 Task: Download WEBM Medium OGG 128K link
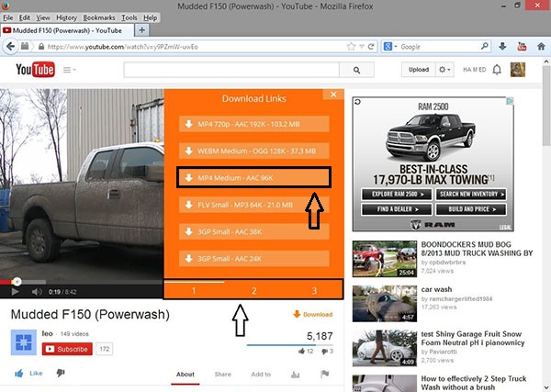(x=254, y=151)
